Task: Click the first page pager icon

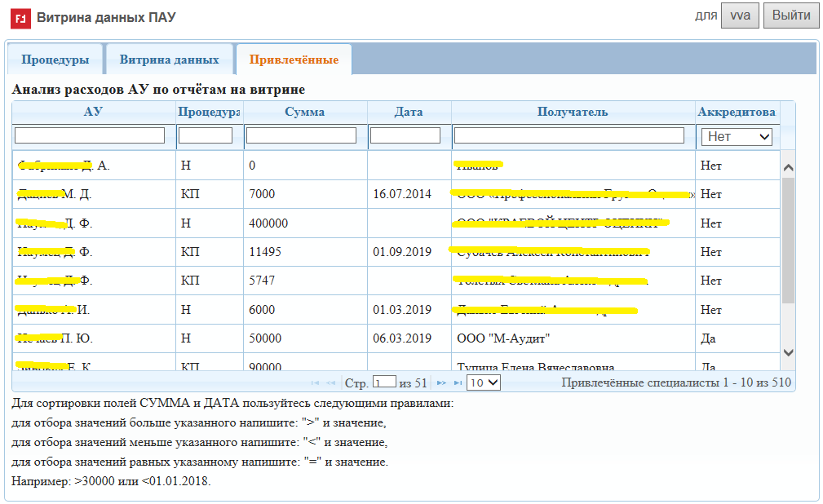Action: [316, 382]
